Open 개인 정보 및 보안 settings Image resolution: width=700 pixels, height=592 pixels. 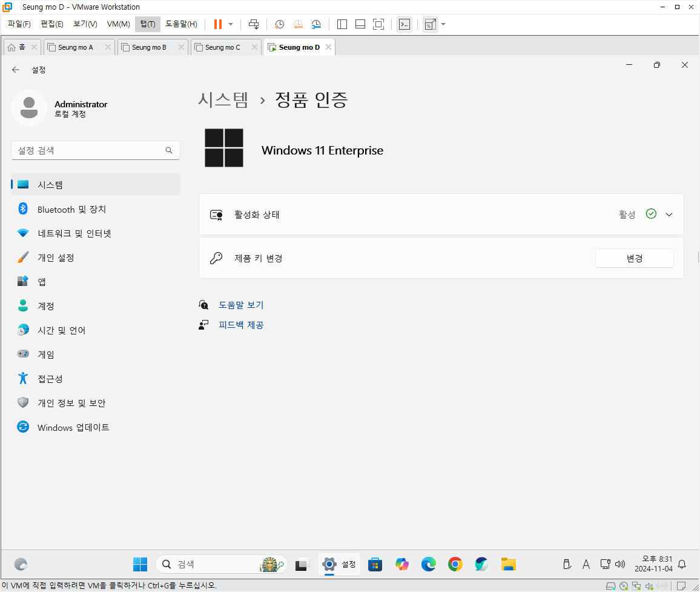click(x=96, y=403)
